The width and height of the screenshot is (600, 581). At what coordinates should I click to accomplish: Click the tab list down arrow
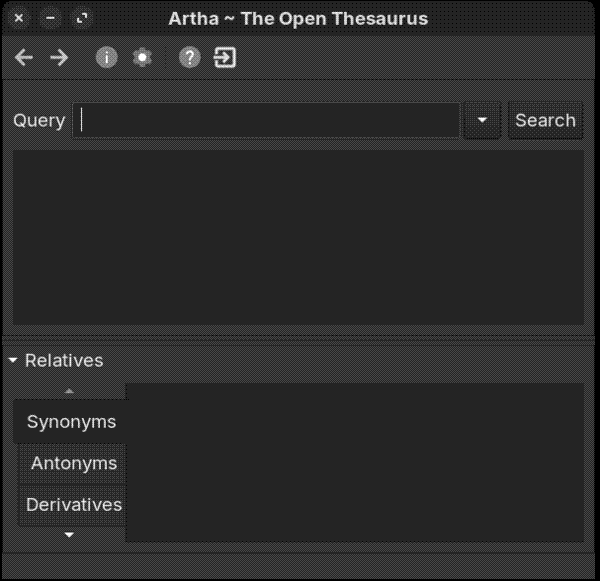pos(69,535)
